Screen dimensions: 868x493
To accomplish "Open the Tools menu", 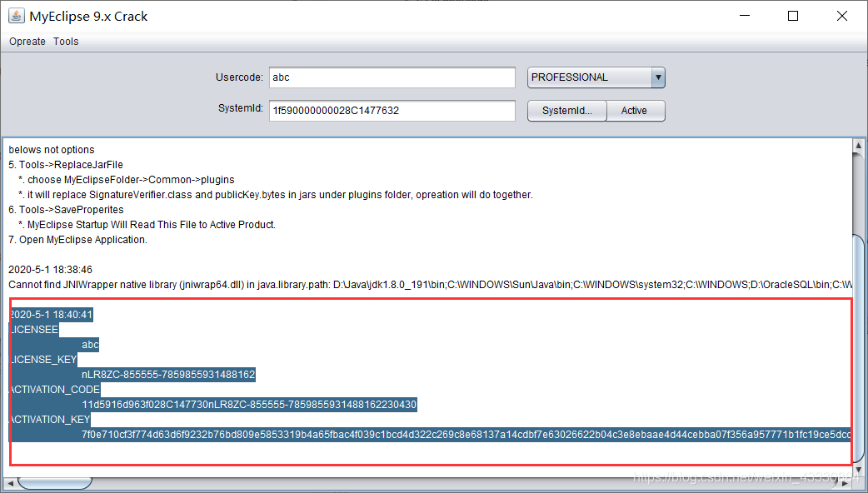I will (66, 42).
